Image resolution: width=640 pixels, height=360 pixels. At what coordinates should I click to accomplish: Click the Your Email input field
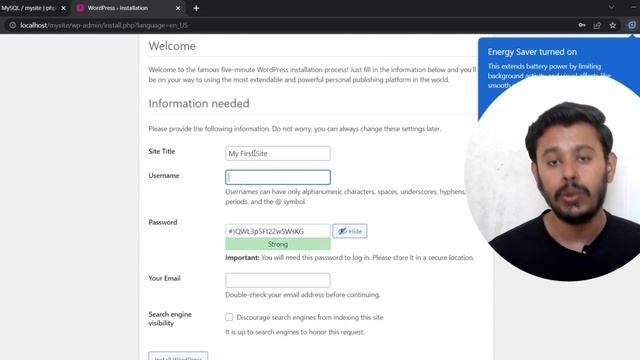(x=278, y=280)
